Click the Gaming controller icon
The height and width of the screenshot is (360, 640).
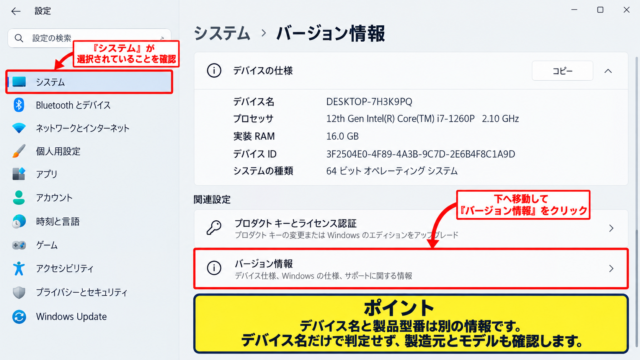pyautogui.click(x=19, y=245)
